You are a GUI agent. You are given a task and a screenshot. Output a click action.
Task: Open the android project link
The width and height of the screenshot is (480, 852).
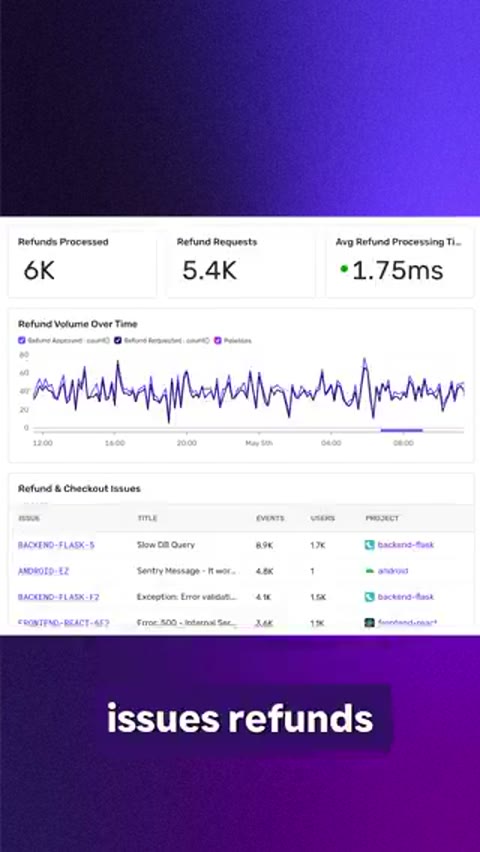pyautogui.click(x=393, y=571)
